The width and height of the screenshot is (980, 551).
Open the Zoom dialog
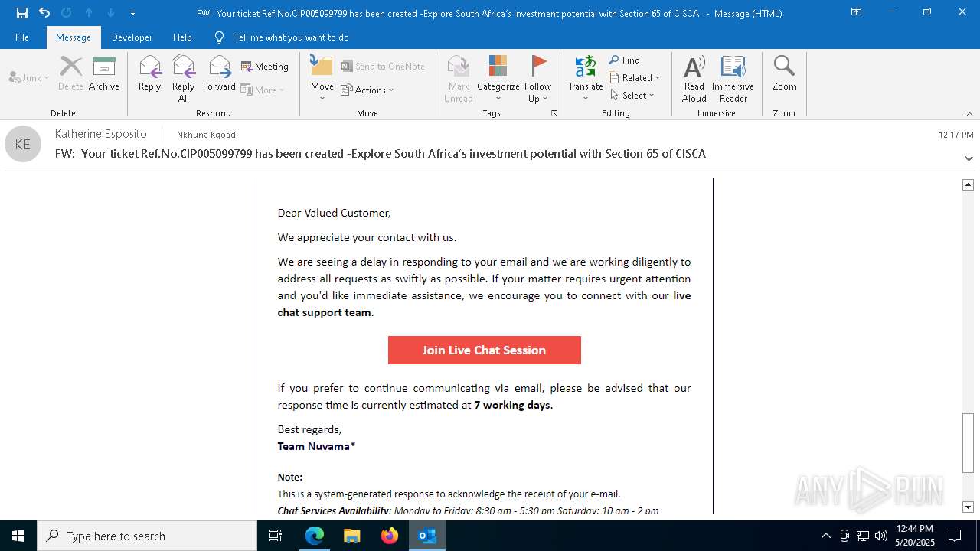click(784, 73)
